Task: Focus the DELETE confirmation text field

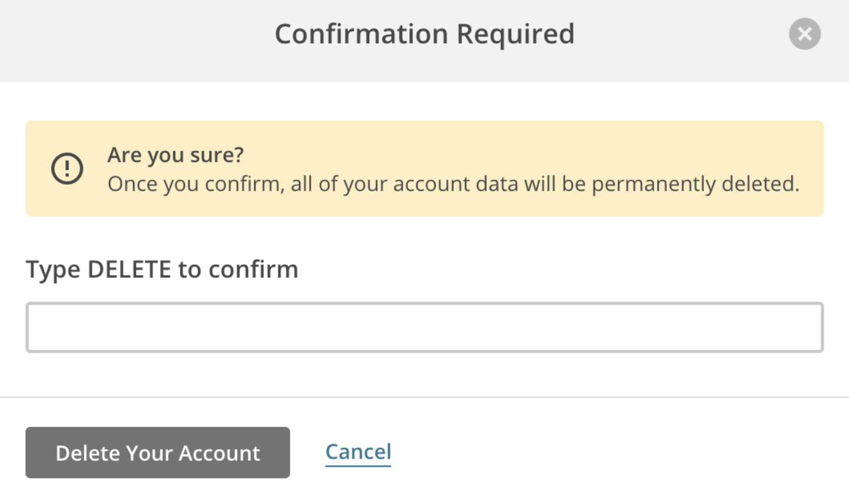Action: click(424, 327)
